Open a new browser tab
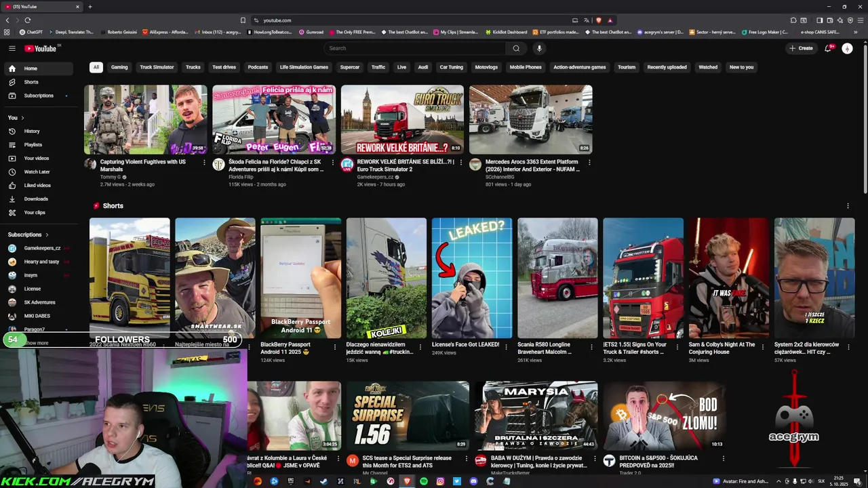The image size is (868, 488). click(90, 7)
